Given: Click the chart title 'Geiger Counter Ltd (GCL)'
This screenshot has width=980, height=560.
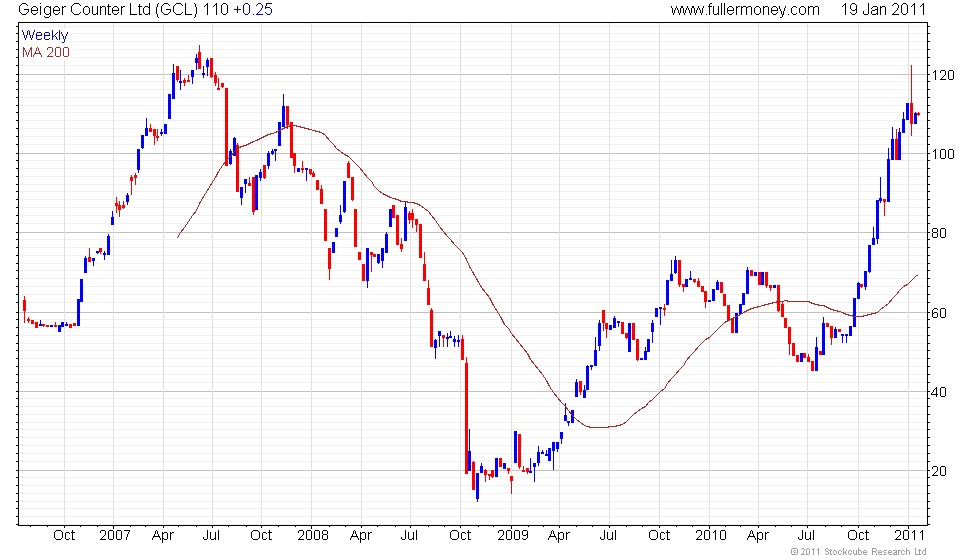Looking at the screenshot, I should pos(110,10).
